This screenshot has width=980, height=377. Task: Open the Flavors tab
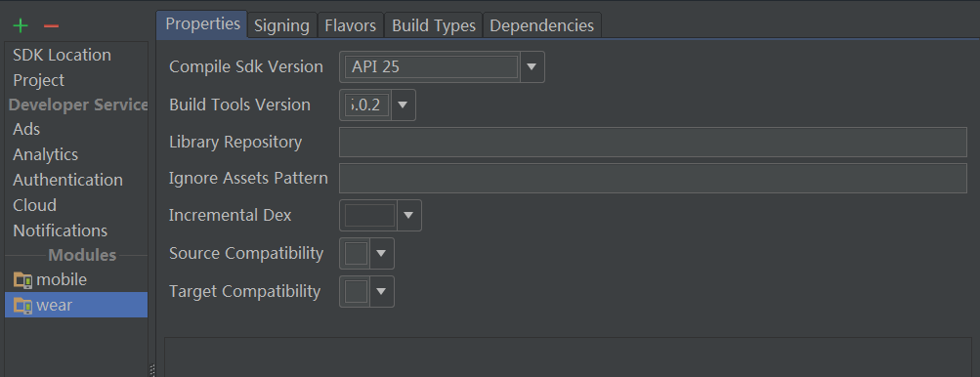[351, 25]
